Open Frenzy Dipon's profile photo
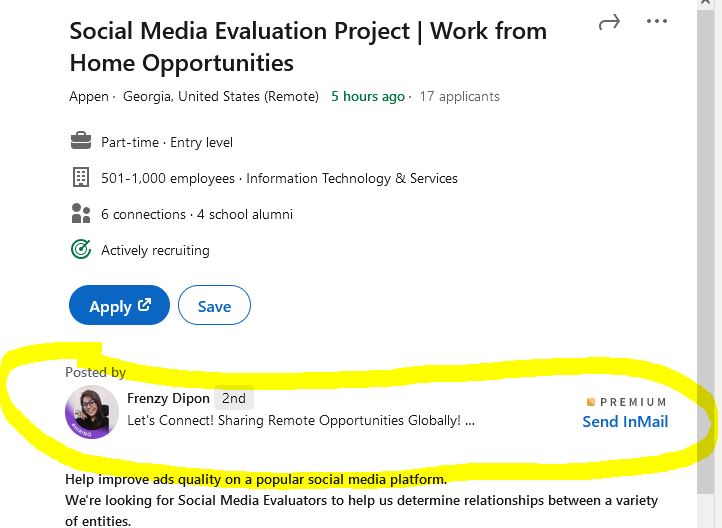Screen dimensions: 722x528 [x=92, y=411]
